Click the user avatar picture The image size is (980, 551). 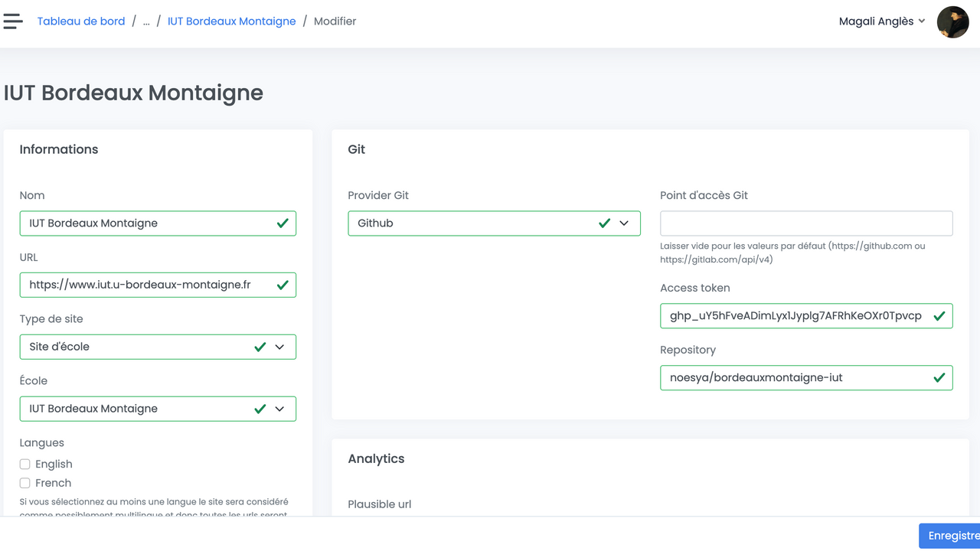(x=952, y=22)
